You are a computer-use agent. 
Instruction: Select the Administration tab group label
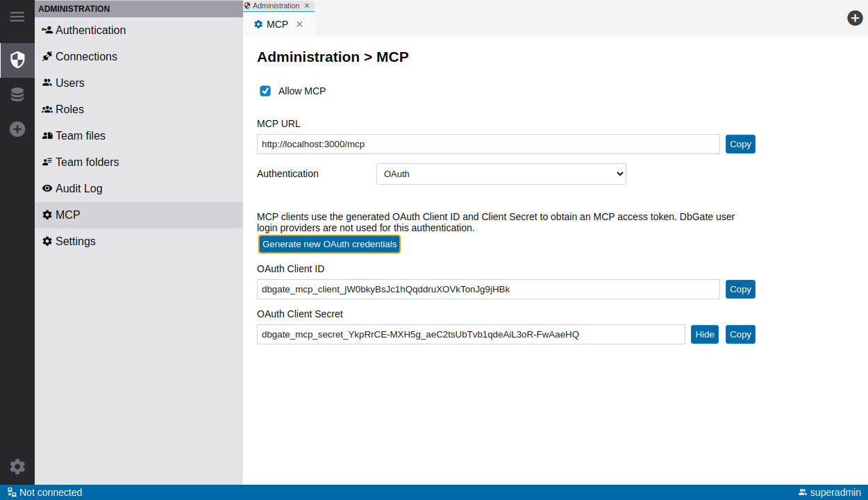[x=276, y=6]
